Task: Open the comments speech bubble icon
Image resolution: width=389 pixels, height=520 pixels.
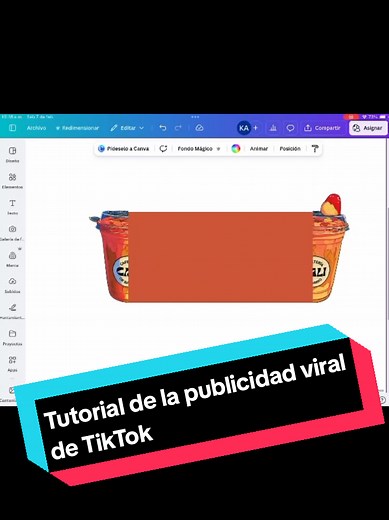Action: click(x=290, y=128)
